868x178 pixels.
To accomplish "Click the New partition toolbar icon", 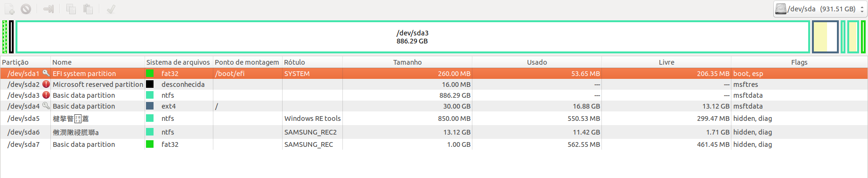I will (9, 9).
